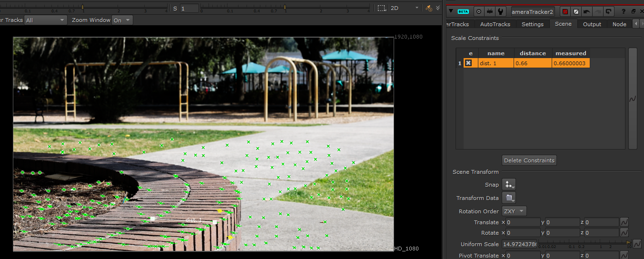The height and width of the screenshot is (259, 644).
Task: Open the Output tab
Action: (x=592, y=24)
